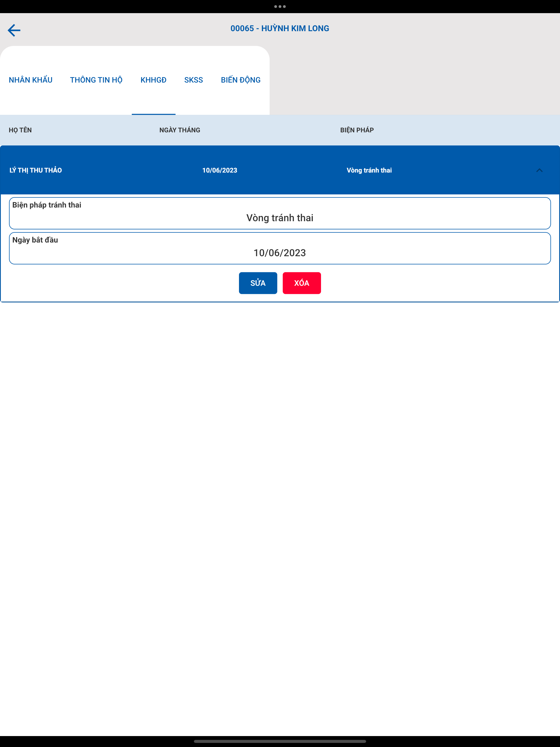The width and height of the screenshot is (560, 747).
Task: Switch to BIẾN ĐỘNG tab
Action: coord(240,80)
